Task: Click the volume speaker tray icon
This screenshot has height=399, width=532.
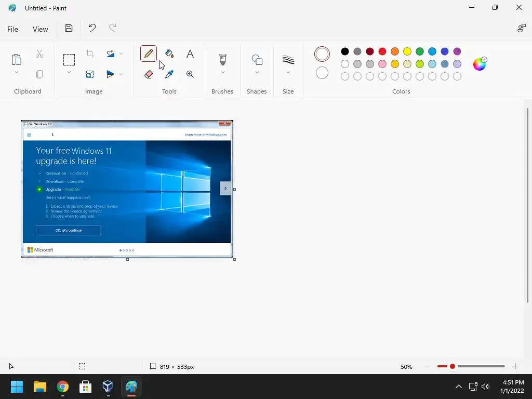Action: point(485,387)
